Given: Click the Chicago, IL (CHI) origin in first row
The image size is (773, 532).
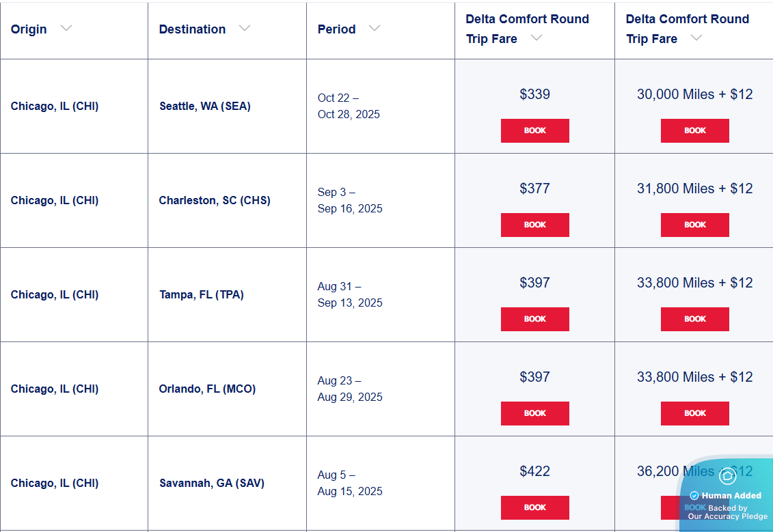Looking at the screenshot, I should click(x=54, y=107).
